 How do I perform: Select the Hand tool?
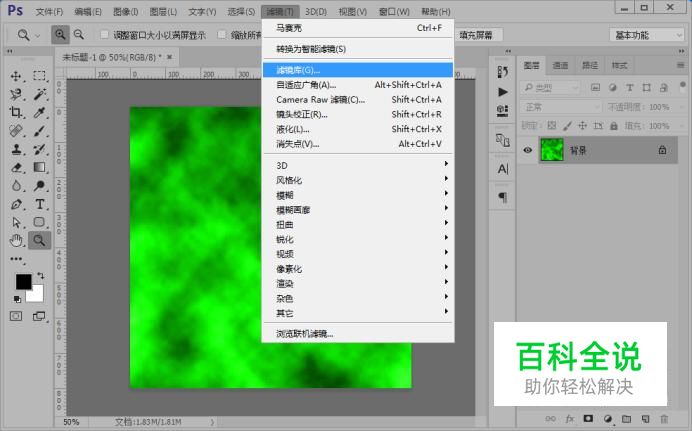(16, 240)
